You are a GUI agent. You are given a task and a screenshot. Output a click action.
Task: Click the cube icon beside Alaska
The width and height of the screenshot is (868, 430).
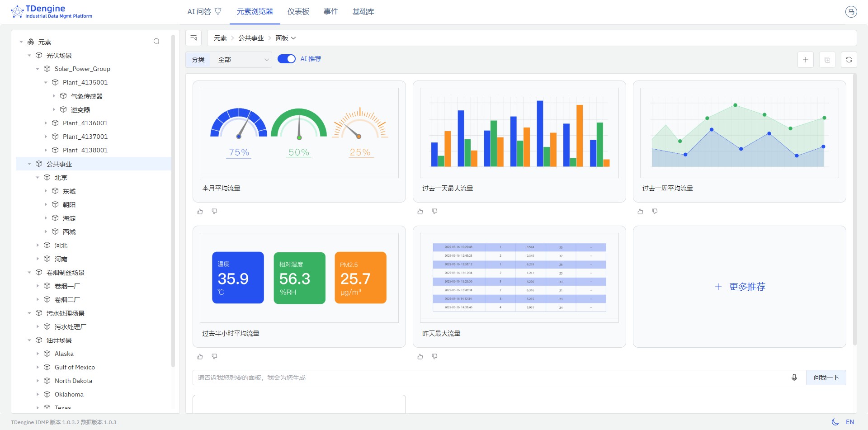[x=47, y=354]
